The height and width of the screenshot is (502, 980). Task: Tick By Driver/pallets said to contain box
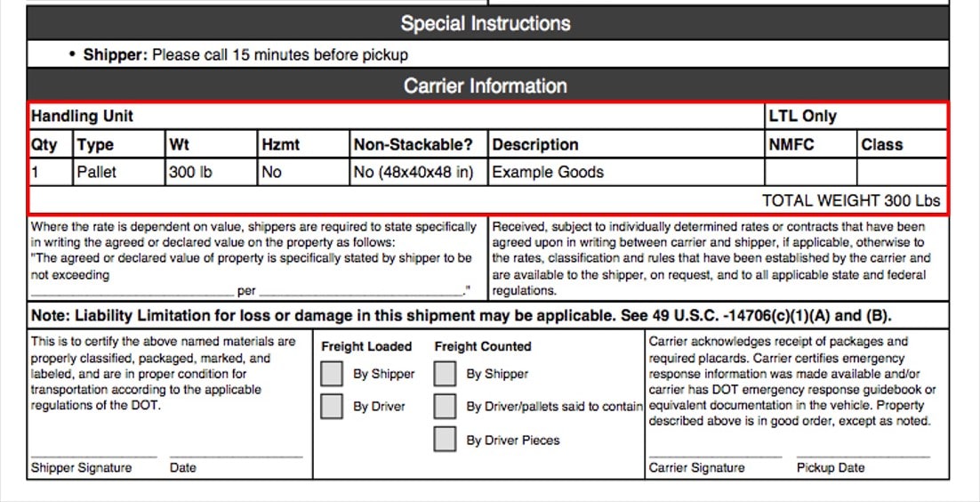tap(445, 406)
